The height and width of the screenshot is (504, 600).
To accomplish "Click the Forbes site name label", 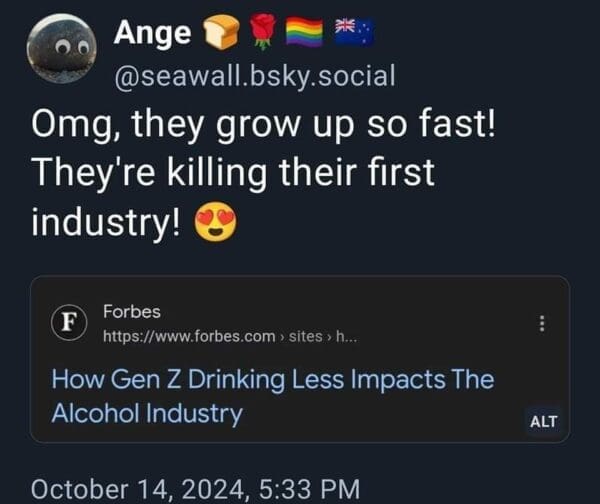I will click(x=131, y=312).
